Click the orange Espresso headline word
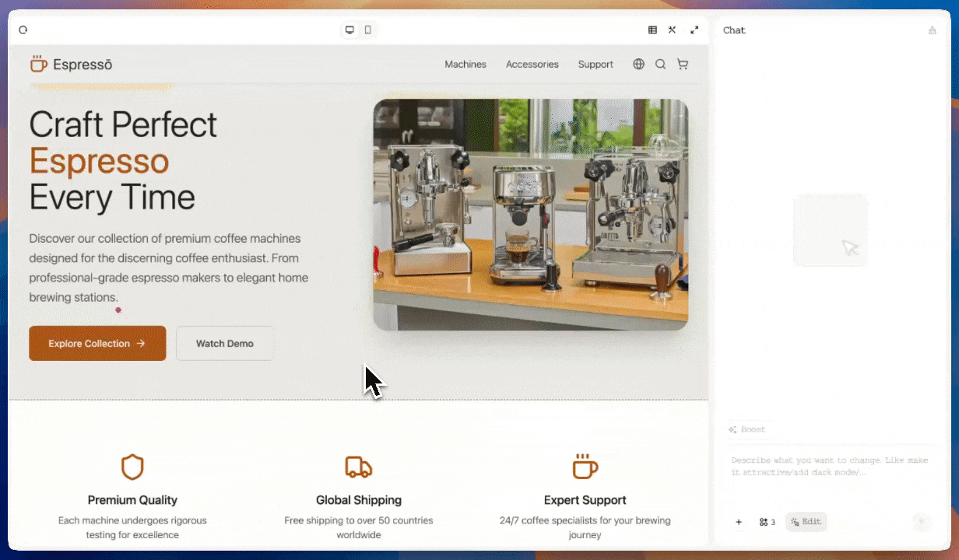The height and width of the screenshot is (560, 959). pyautogui.click(x=100, y=161)
